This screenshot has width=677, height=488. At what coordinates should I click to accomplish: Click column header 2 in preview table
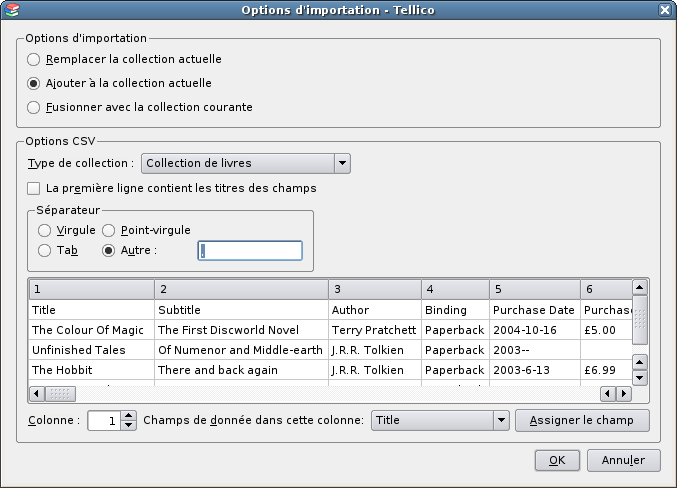click(x=241, y=289)
